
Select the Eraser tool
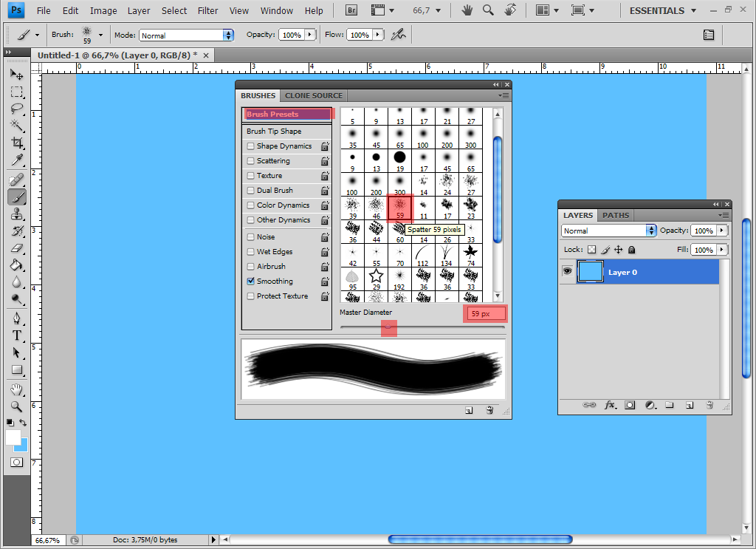16,248
